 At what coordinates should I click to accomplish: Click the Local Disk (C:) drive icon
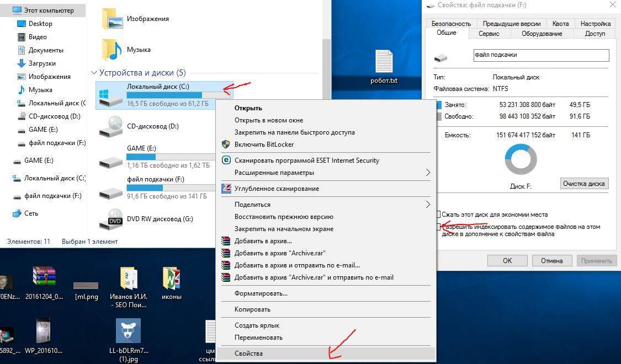[x=110, y=96]
